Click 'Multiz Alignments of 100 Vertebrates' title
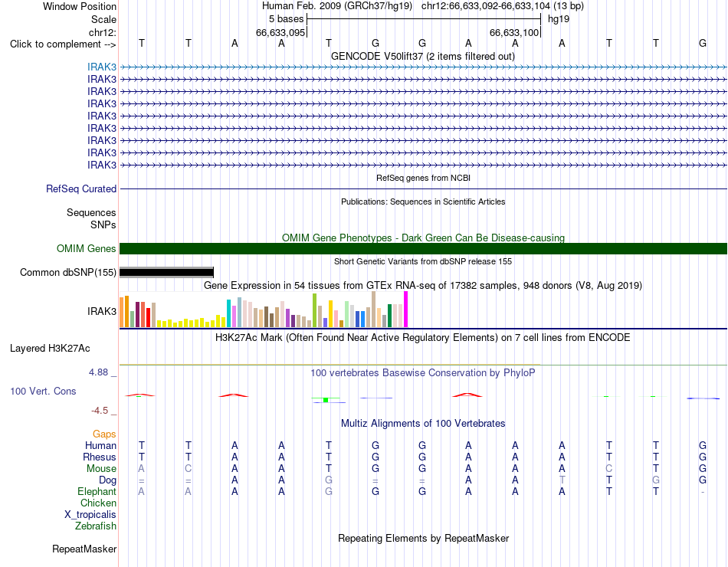 point(423,424)
